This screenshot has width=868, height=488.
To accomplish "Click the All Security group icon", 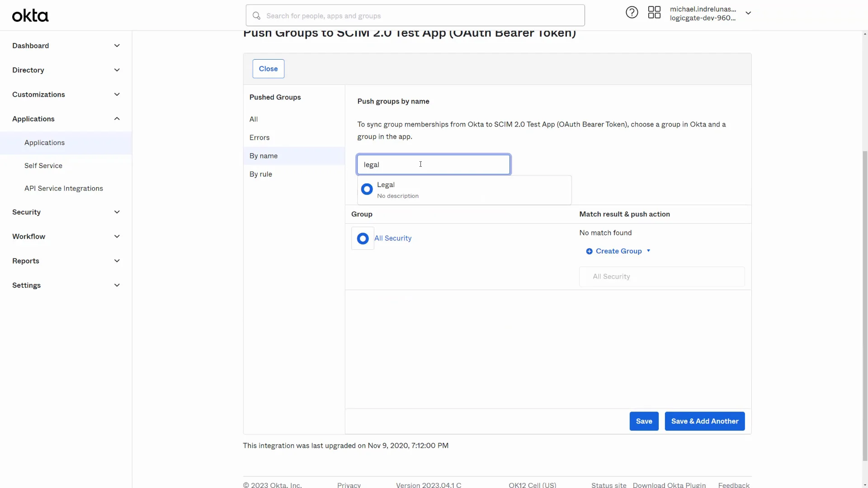I will click(x=363, y=239).
